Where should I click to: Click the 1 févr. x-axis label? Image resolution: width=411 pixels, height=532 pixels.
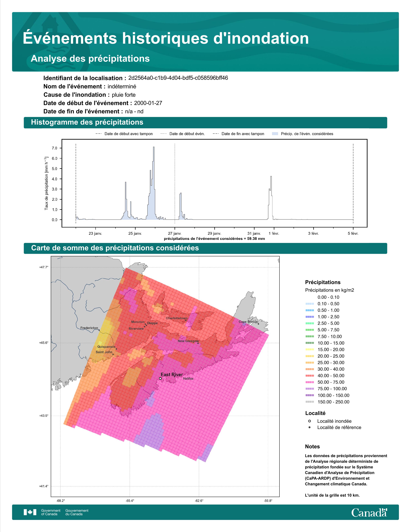(x=274, y=233)
